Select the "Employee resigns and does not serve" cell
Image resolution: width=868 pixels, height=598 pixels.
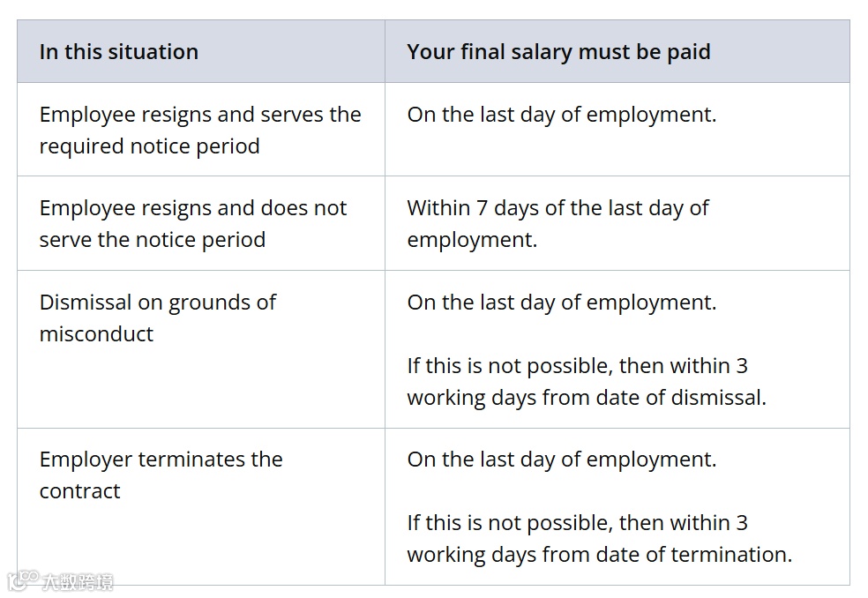[x=193, y=223]
